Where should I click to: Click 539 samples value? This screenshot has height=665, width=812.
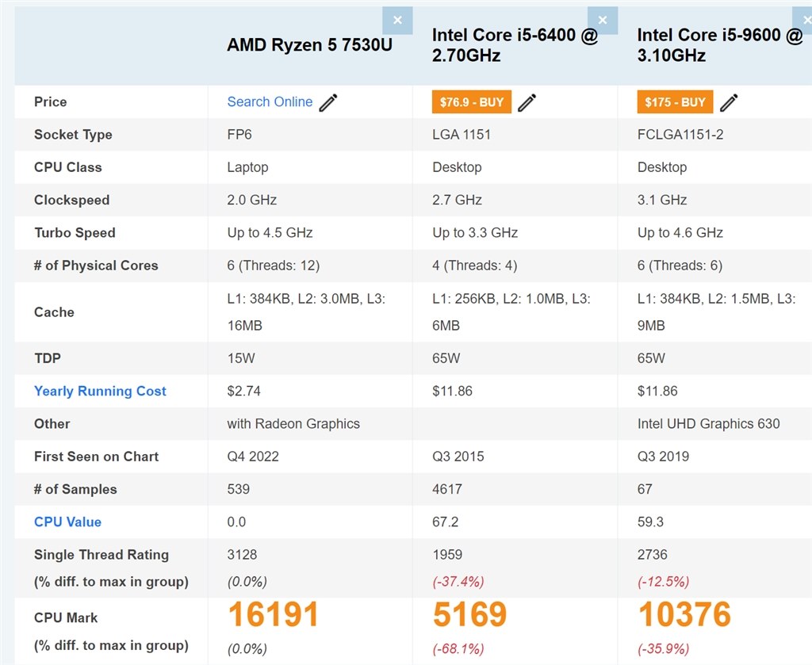(x=238, y=489)
